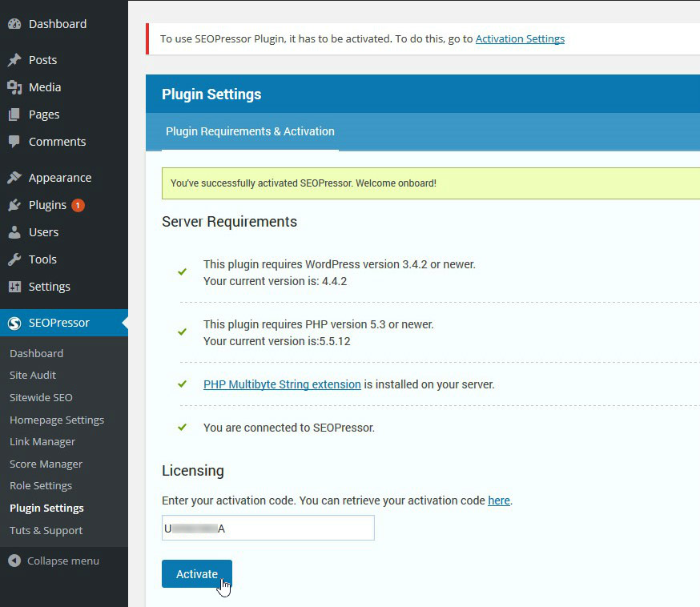
Task: Click the green check beside WordPress version requirement
Action: pyautogui.click(x=182, y=271)
